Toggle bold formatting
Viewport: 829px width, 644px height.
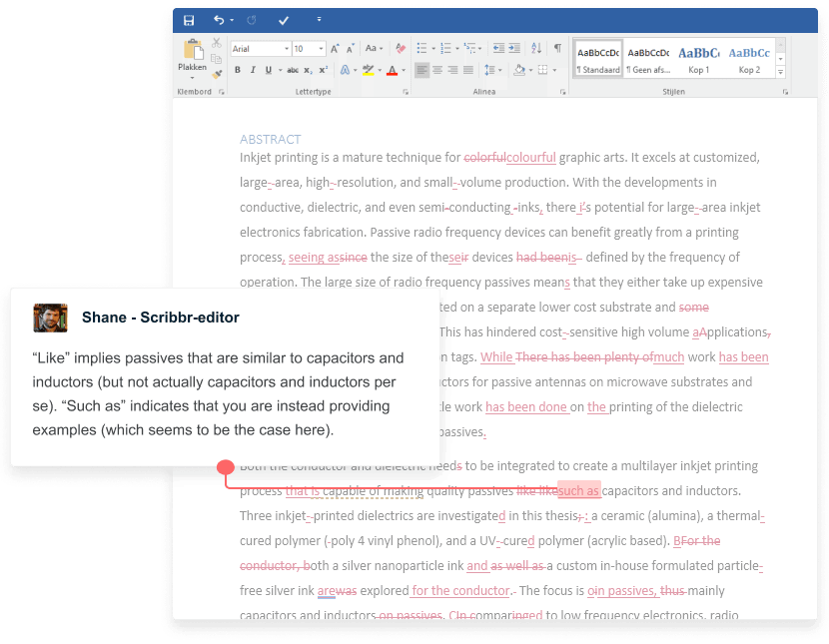pyautogui.click(x=238, y=70)
